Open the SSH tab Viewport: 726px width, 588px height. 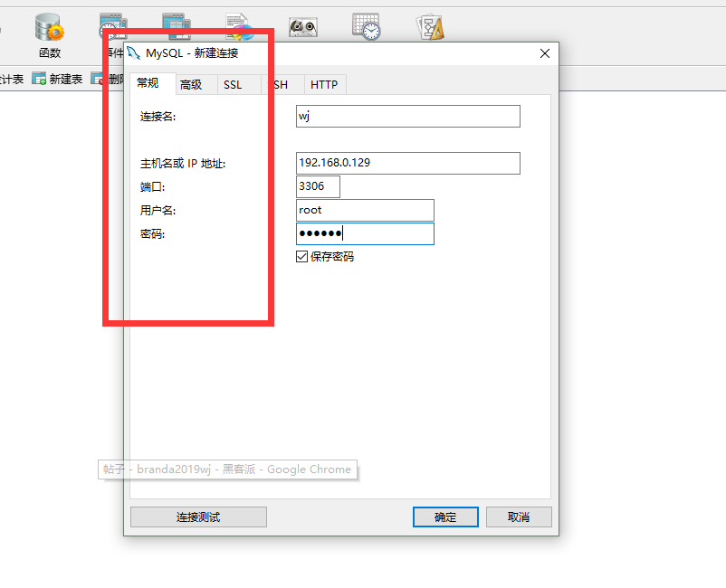click(x=282, y=85)
